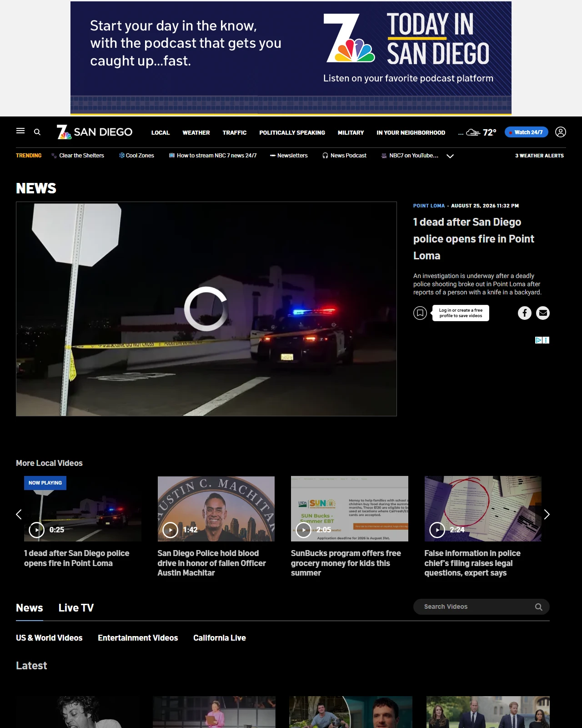
Task: Share the story on Facebook icon
Action: click(x=525, y=313)
